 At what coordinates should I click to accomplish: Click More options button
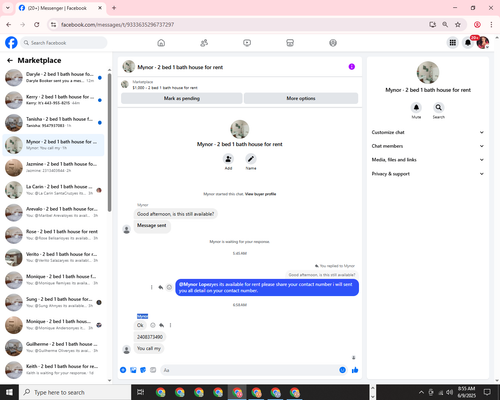click(x=301, y=98)
